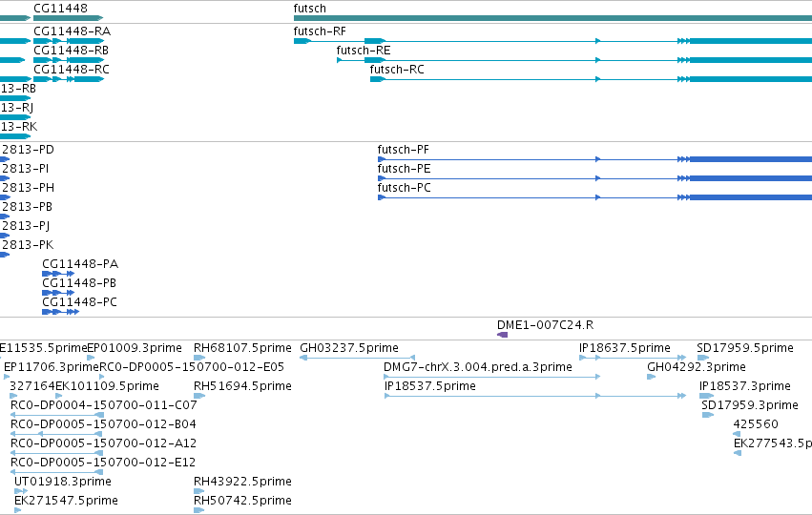Select the 425560 arrow glyph

click(737, 434)
